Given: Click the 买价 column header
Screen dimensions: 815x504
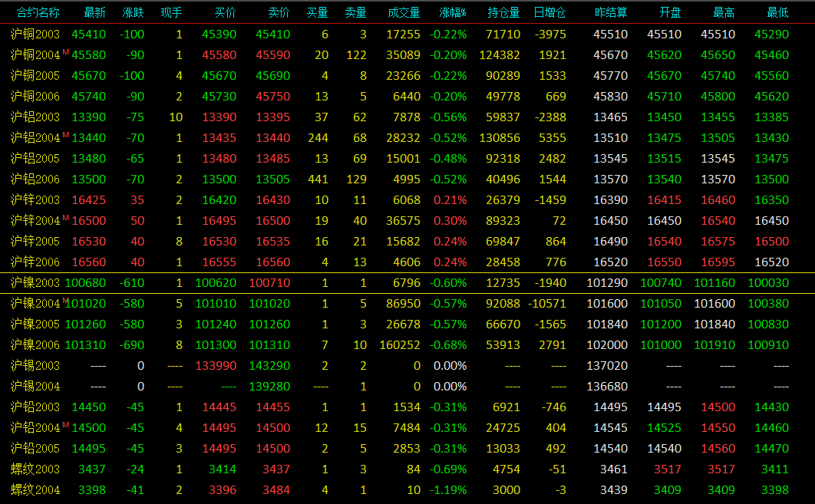Looking at the screenshot, I should pyautogui.click(x=225, y=12).
